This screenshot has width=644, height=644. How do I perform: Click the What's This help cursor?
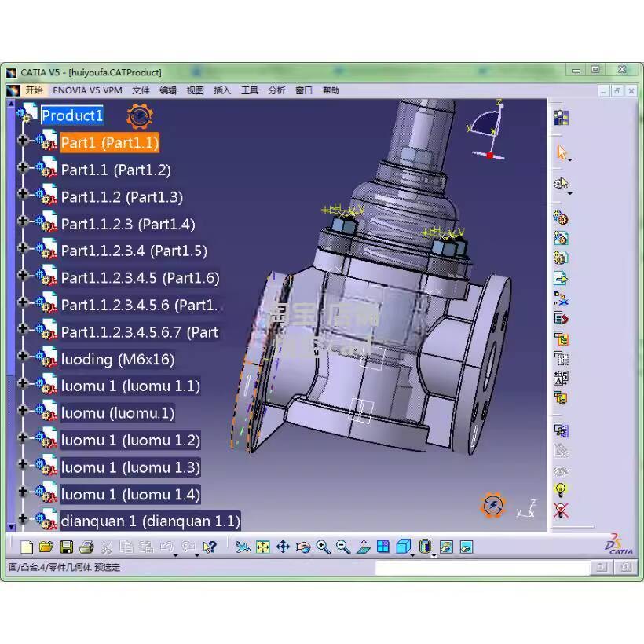[210, 547]
